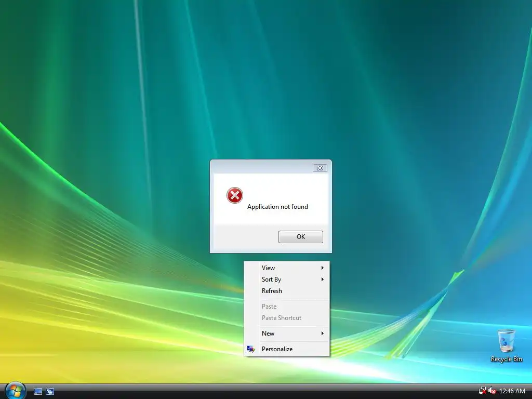Screen dimensions: 532x399
Task: Click the Application not found message text
Action: 277,207
